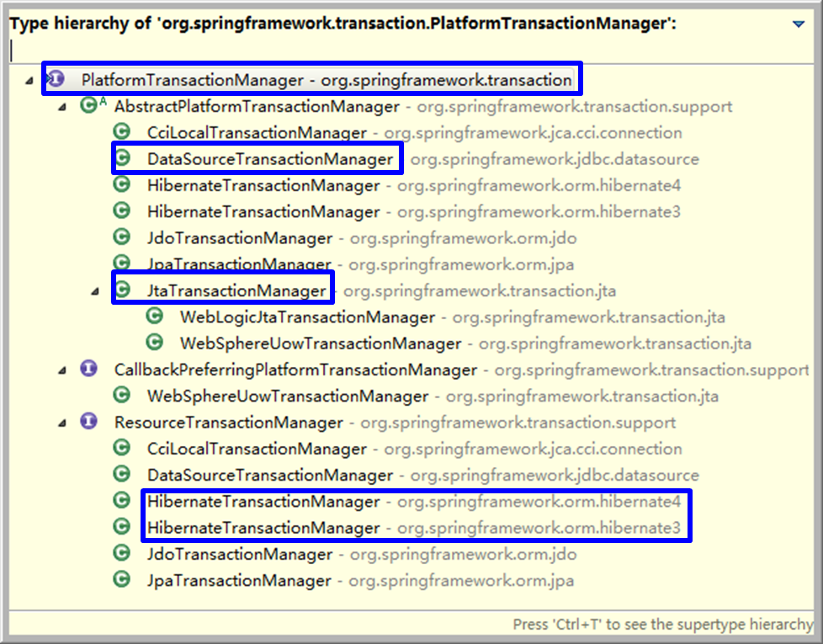The height and width of the screenshot is (644, 823).
Task: Click the PlatformTransactionManager interface icon
Action: pyautogui.click(x=56, y=79)
